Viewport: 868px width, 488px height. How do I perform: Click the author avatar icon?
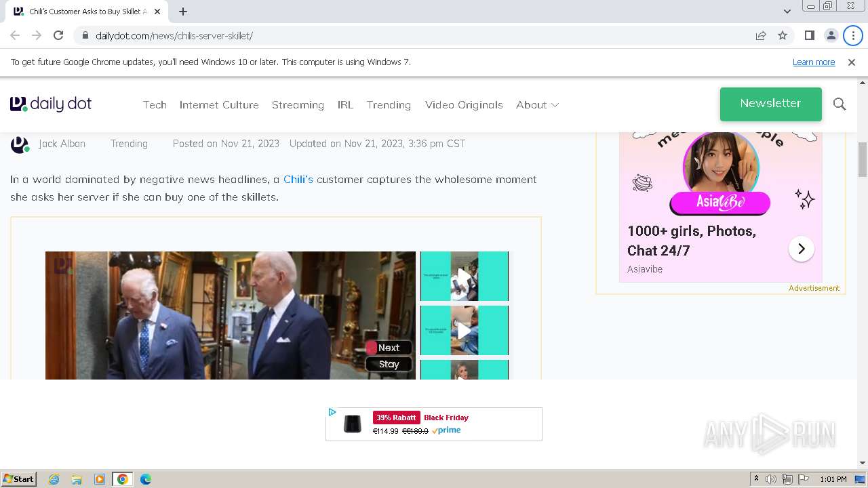pyautogui.click(x=20, y=144)
